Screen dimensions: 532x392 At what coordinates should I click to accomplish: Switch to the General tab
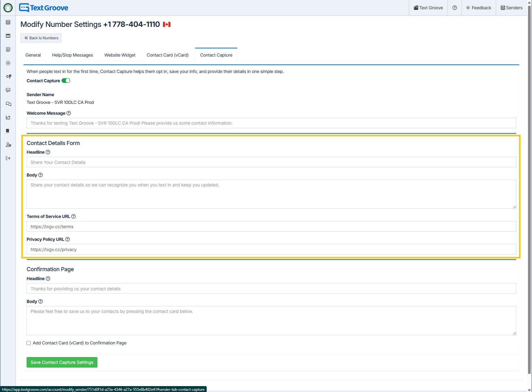33,55
